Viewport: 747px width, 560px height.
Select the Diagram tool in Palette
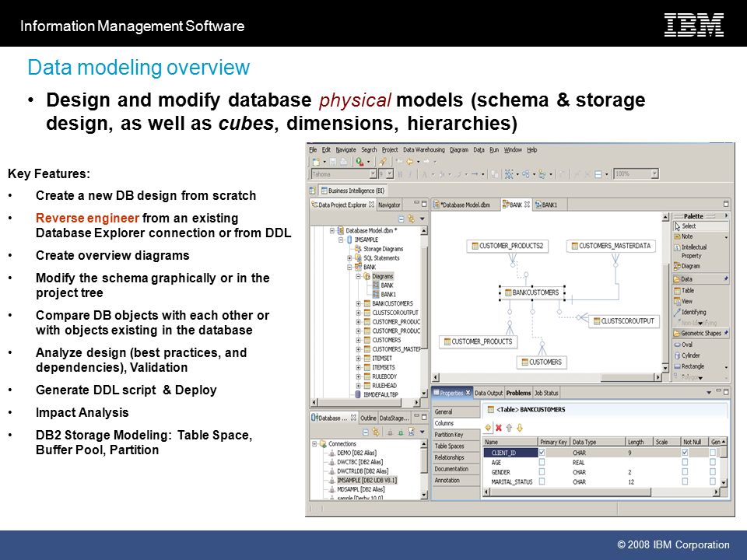pos(686,266)
